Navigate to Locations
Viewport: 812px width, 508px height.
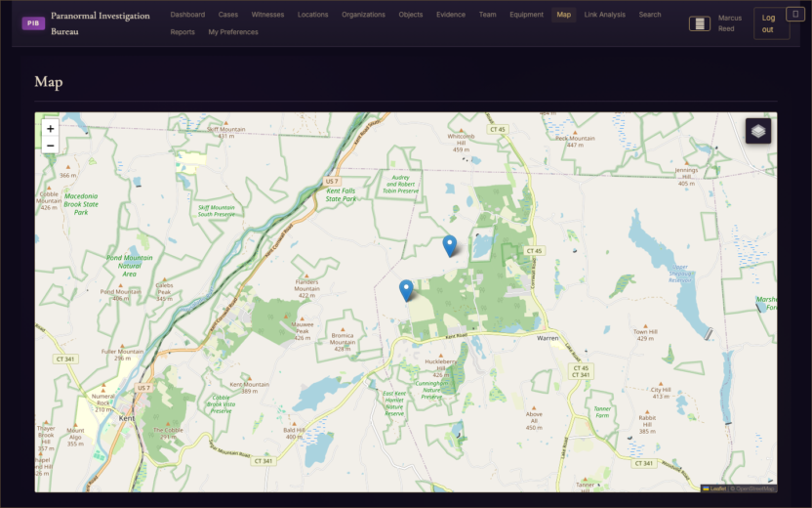point(312,15)
